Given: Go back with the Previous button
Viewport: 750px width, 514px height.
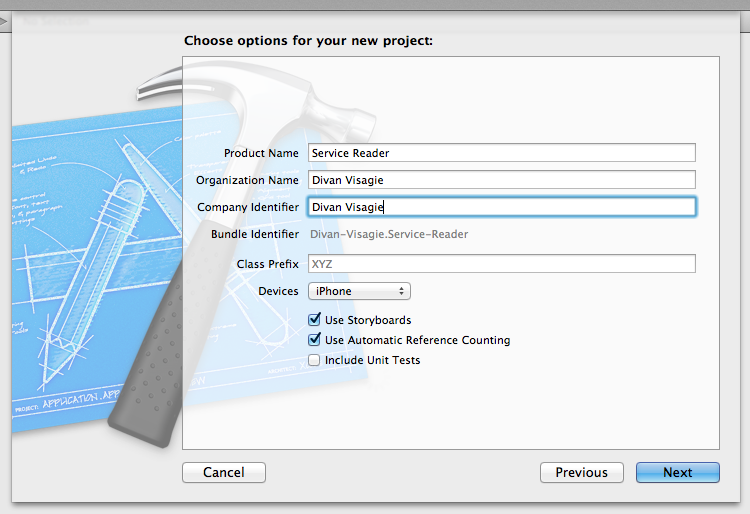Looking at the screenshot, I should click(x=582, y=472).
